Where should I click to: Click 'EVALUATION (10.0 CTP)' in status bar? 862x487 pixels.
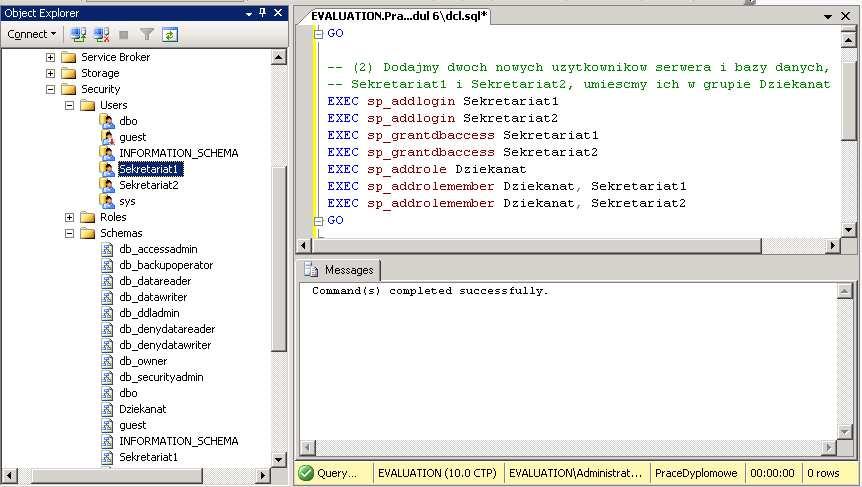437,473
